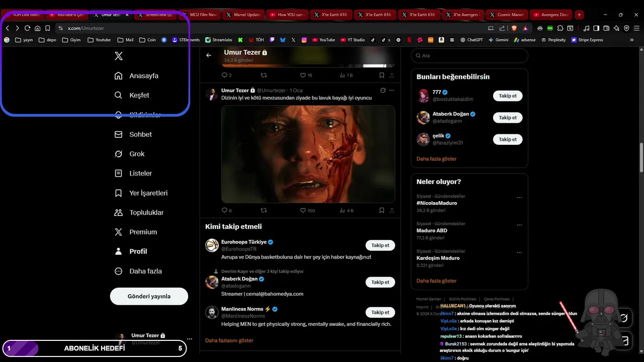Open Brave Rewards triangle icon
The width and height of the screenshot is (644, 362).
[x=525, y=28]
